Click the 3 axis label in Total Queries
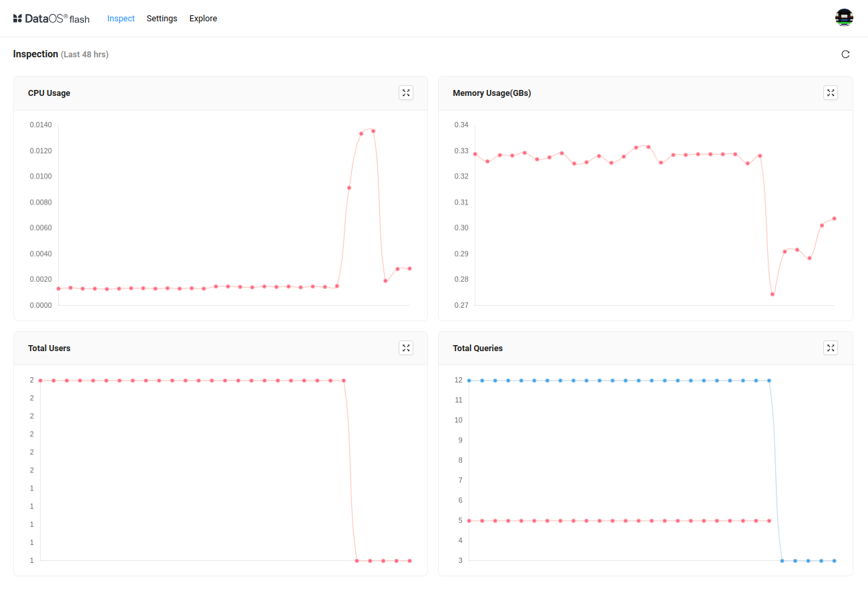 pyautogui.click(x=460, y=560)
